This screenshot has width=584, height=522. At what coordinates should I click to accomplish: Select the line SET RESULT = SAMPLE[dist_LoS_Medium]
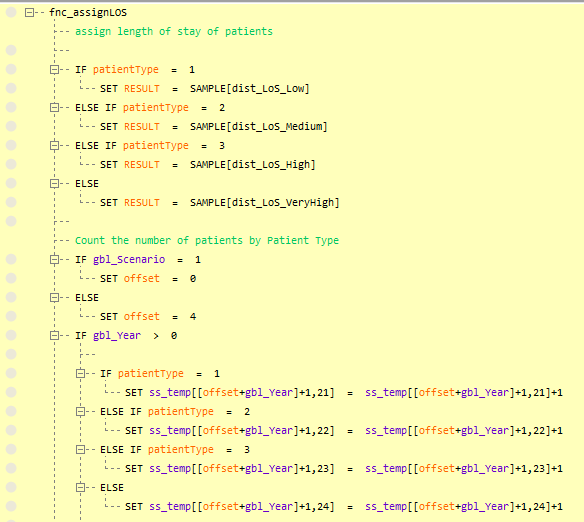point(213,127)
